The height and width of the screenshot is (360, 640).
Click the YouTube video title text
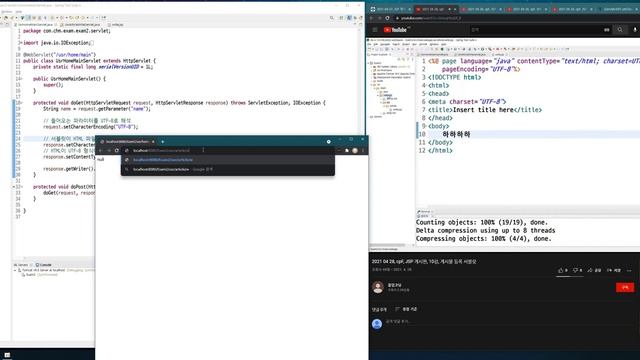pos(424,262)
